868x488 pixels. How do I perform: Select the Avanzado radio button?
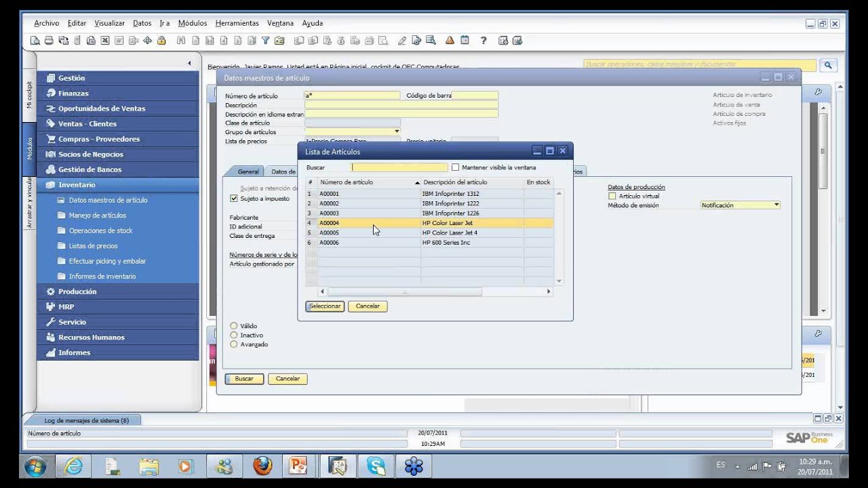click(234, 344)
